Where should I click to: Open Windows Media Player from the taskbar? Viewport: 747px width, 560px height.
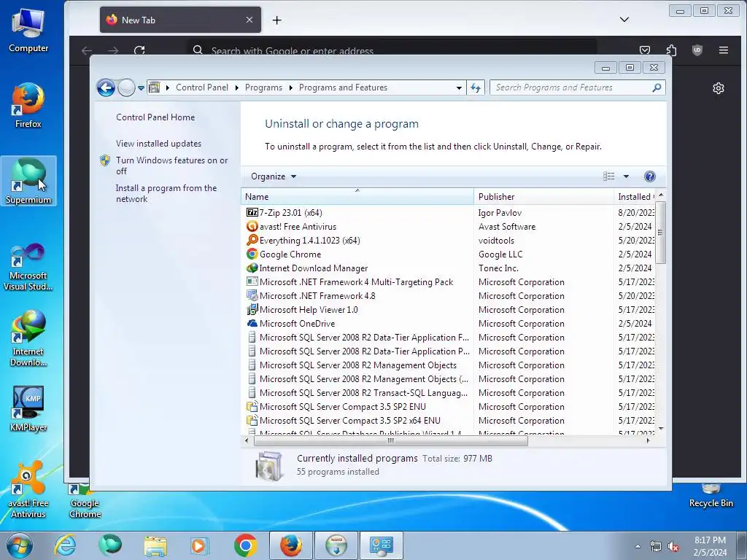pos(200,545)
